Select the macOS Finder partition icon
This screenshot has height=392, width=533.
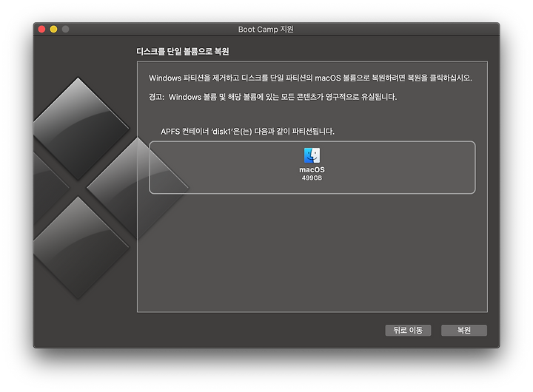(312, 155)
